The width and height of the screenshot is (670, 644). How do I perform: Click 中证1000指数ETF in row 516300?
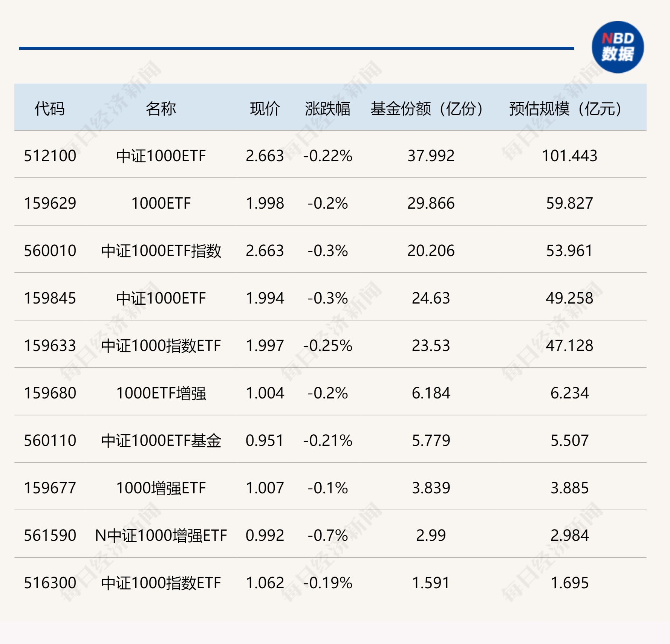(x=161, y=583)
